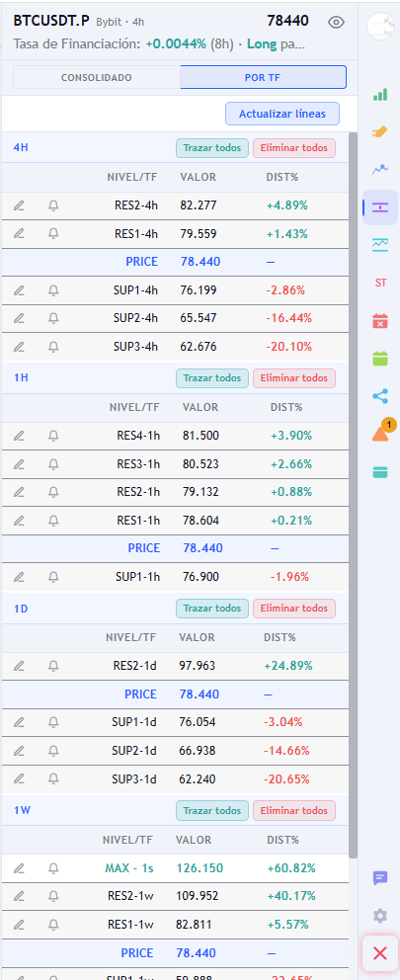The height and width of the screenshot is (980, 400).
Task: Open the orange handshake sidebar icon
Action: pyautogui.click(x=380, y=131)
